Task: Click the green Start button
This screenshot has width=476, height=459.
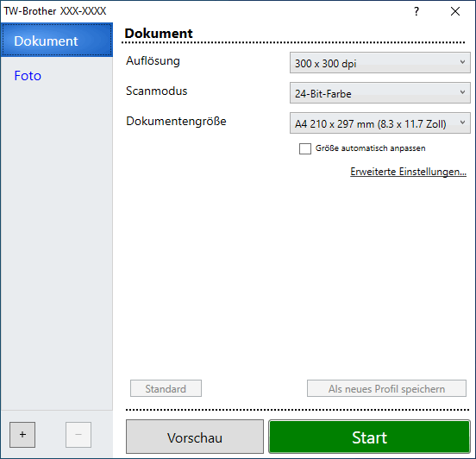Action: coord(369,437)
